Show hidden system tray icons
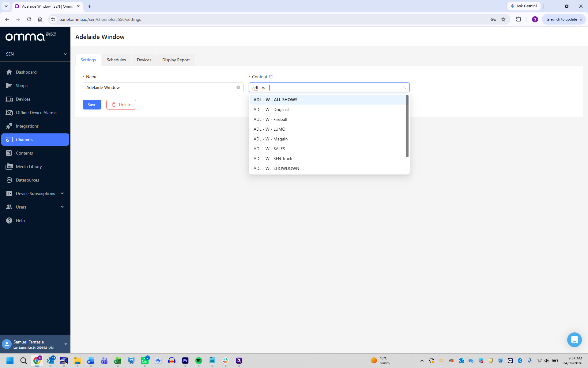The image size is (588, 368). click(422, 361)
